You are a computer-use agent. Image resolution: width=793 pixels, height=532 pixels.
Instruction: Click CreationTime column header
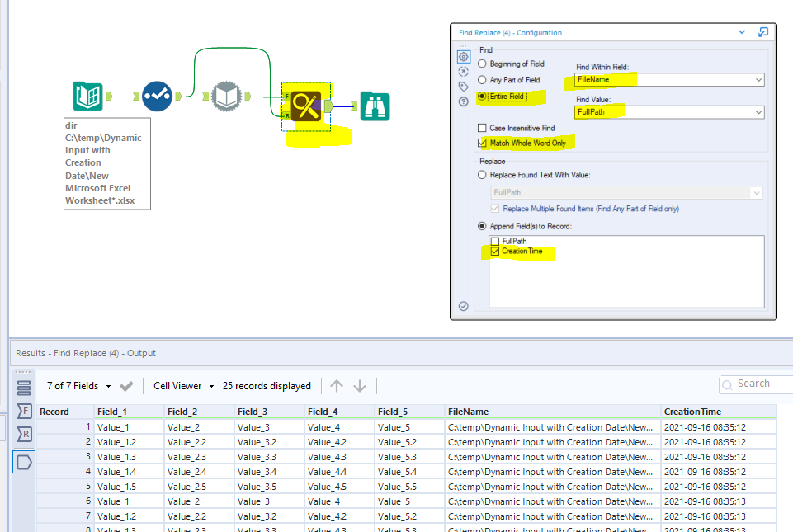[x=719, y=412]
